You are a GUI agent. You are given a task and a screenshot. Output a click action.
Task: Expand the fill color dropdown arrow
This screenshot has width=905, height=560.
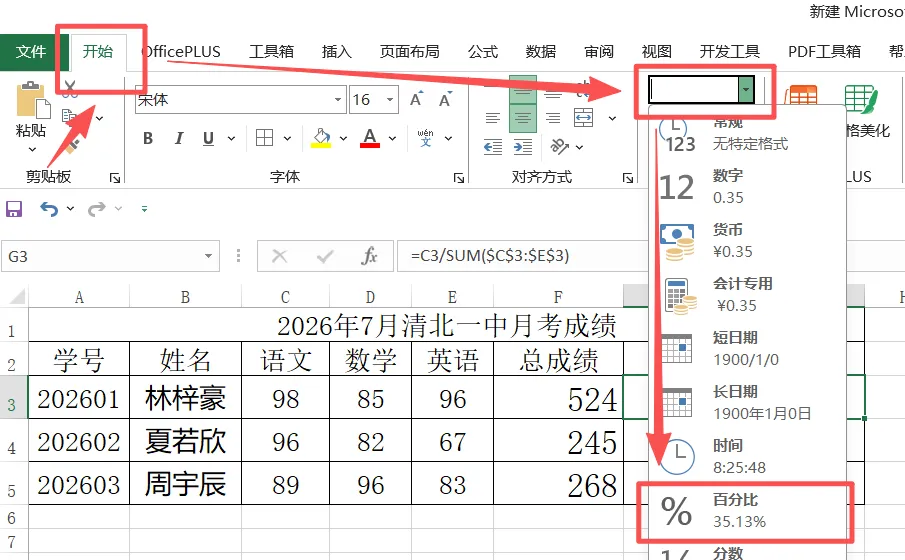[x=343, y=139]
